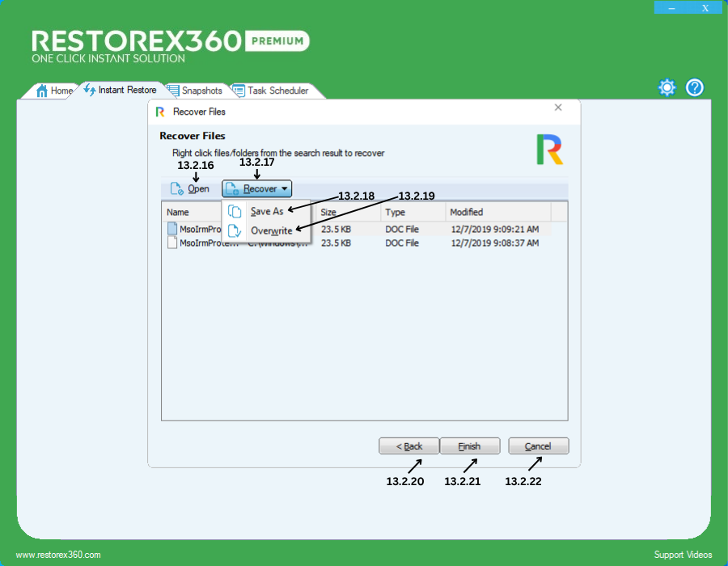This screenshot has width=728, height=566.
Task: Open the Support Videos link
Action: (683, 555)
